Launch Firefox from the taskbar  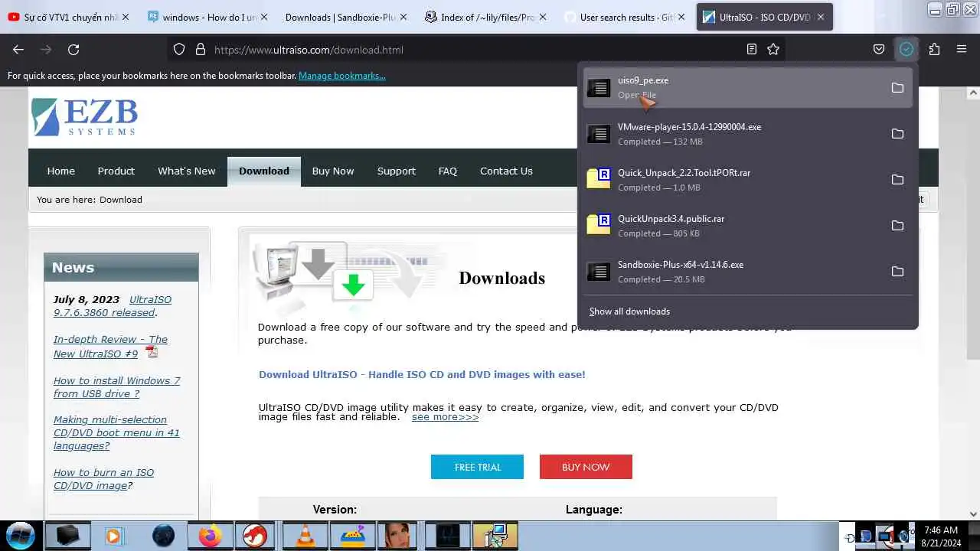tap(210, 536)
